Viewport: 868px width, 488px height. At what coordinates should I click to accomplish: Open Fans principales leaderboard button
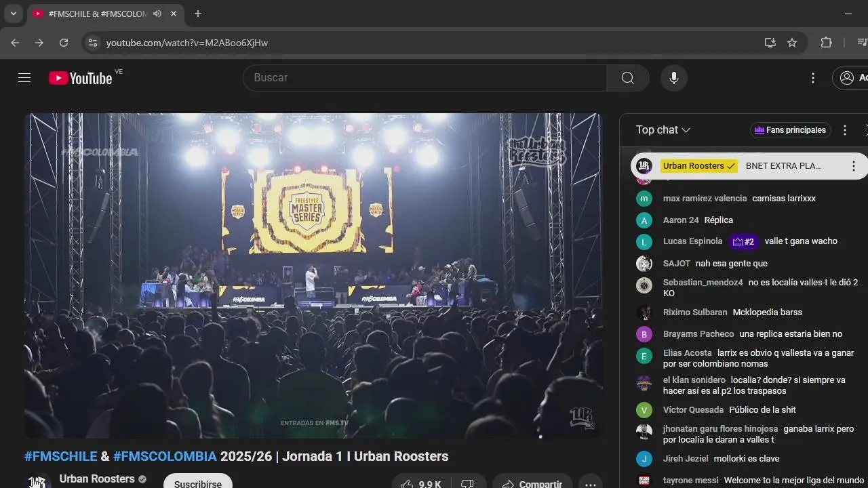point(791,130)
